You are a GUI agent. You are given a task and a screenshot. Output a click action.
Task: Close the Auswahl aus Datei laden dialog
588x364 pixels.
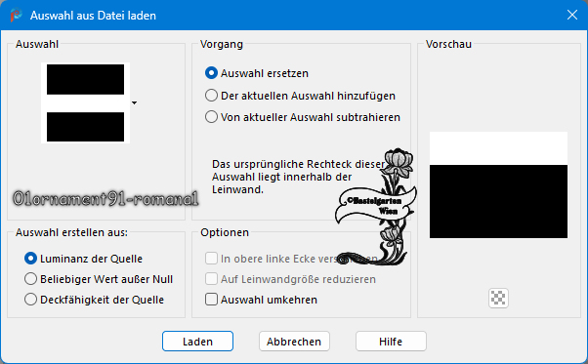click(x=572, y=15)
